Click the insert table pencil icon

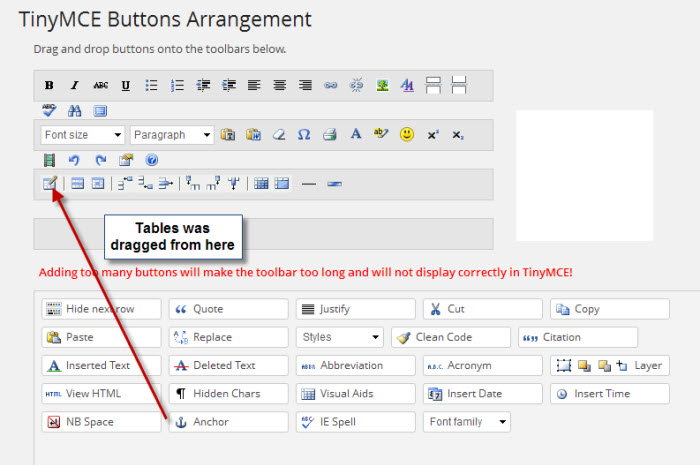point(50,183)
